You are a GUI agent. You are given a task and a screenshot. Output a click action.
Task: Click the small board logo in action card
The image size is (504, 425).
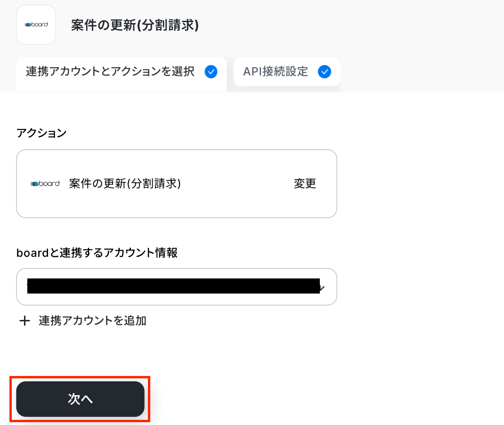(45, 184)
